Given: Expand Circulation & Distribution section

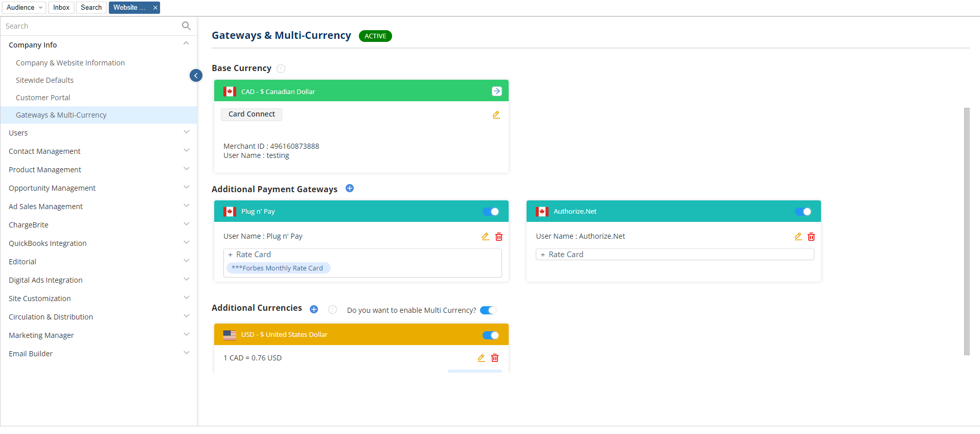Looking at the screenshot, I should [x=186, y=316].
